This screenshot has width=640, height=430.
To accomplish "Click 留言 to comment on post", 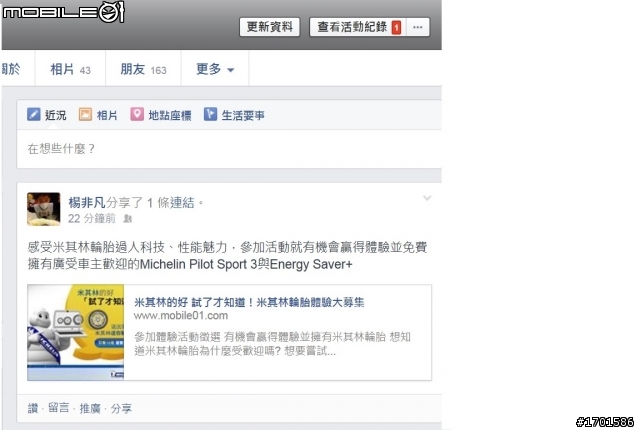I will coord(59,408).
